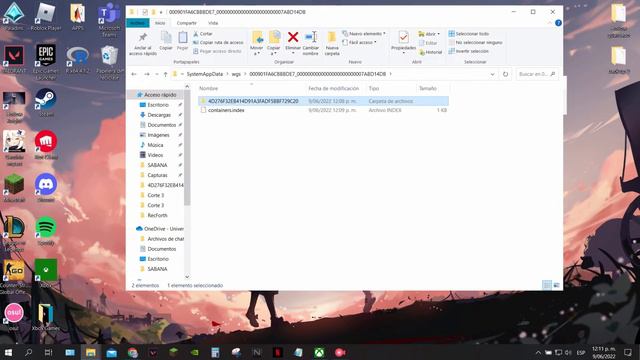
Task: Open address bar history dropdown
Action: (x=492, y=74)
